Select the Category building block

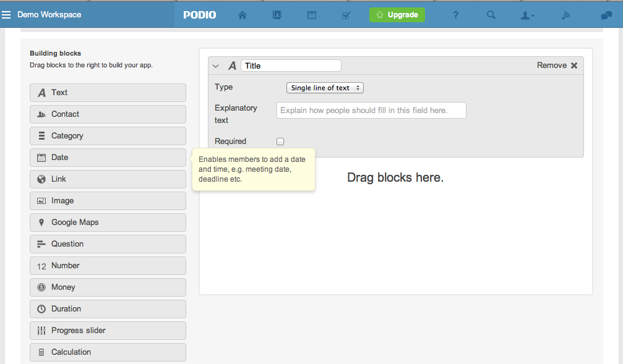click(108, 136)
